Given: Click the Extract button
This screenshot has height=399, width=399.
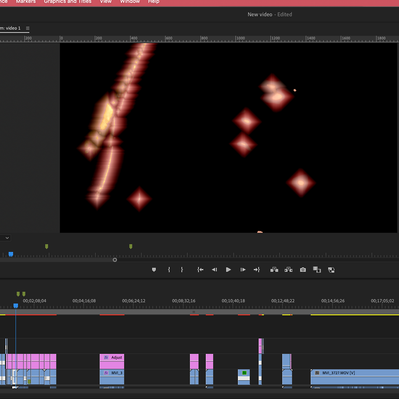Looking at the screenshot, I should pyautogui.click(x=288, y=270).
